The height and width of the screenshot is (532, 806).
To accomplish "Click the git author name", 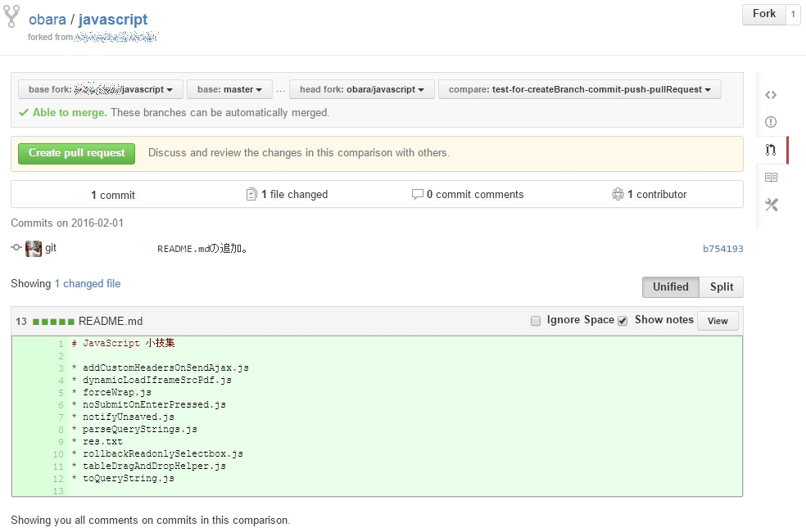I will (x=51, y=248).
